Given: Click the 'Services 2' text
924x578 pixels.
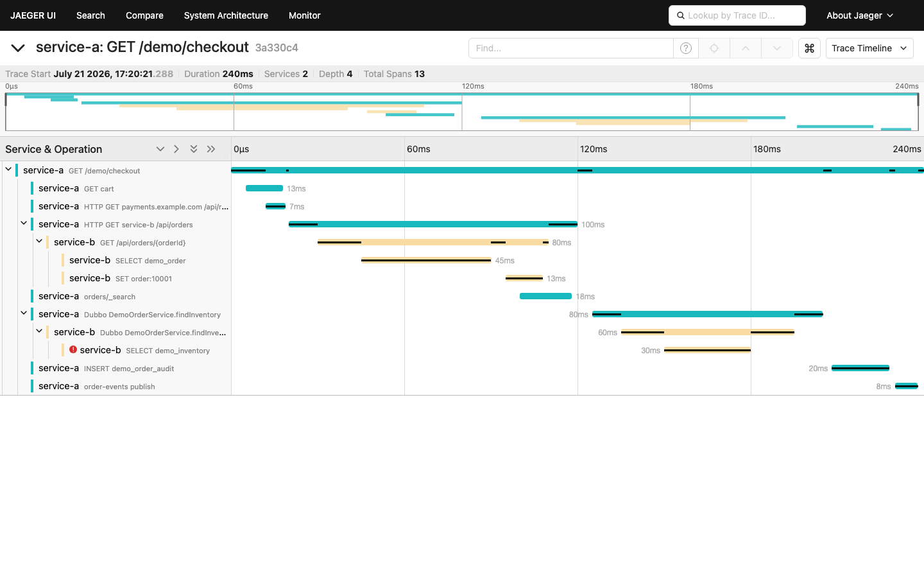Looking at the screenshot, I should [x=286, y=74].
